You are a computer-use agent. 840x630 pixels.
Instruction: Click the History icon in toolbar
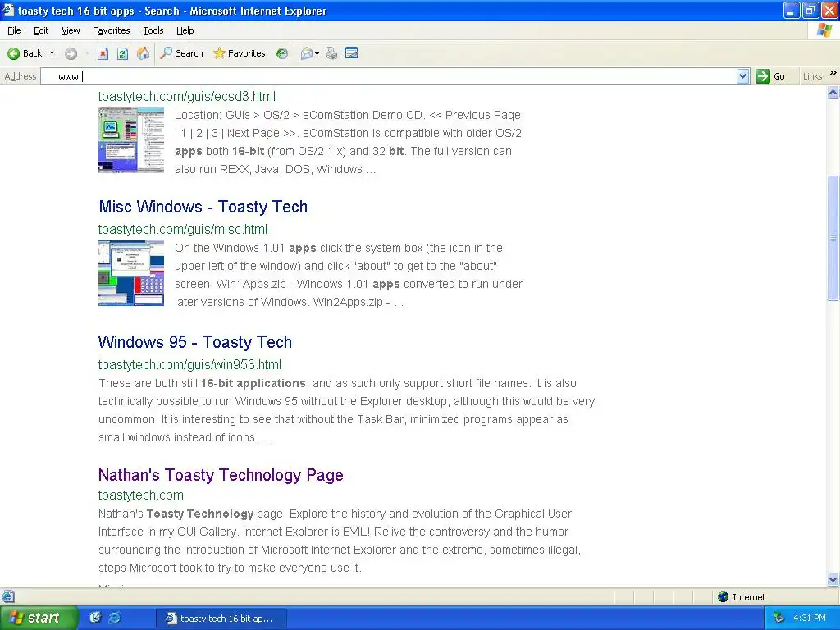(x=282, y=53)
